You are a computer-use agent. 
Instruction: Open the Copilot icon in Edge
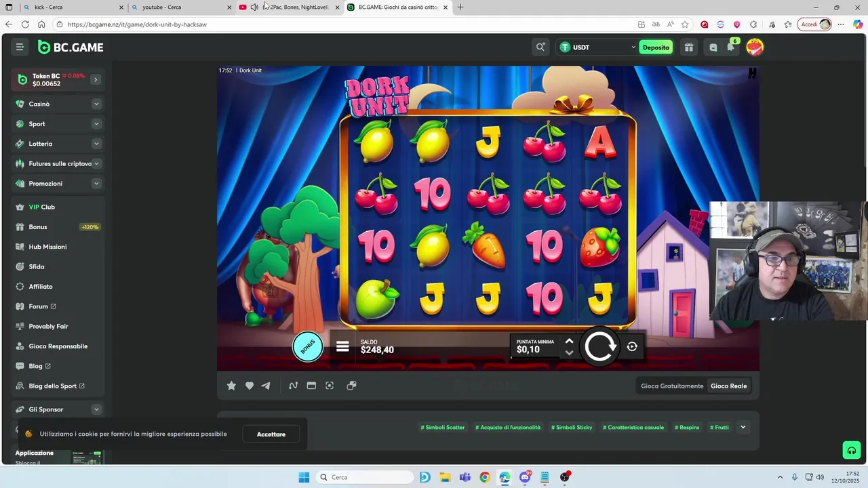(x=857, y=24)
